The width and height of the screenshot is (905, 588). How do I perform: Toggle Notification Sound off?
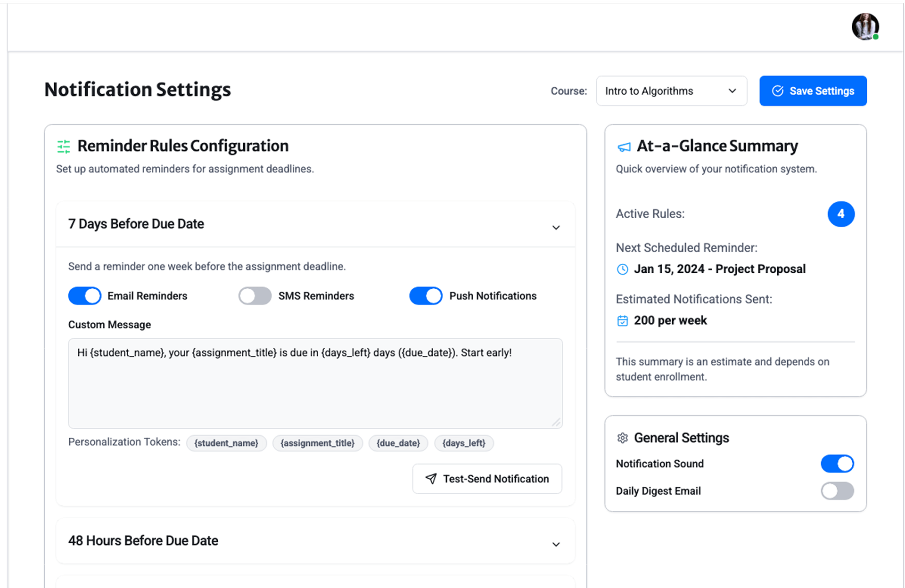[837, 464]
